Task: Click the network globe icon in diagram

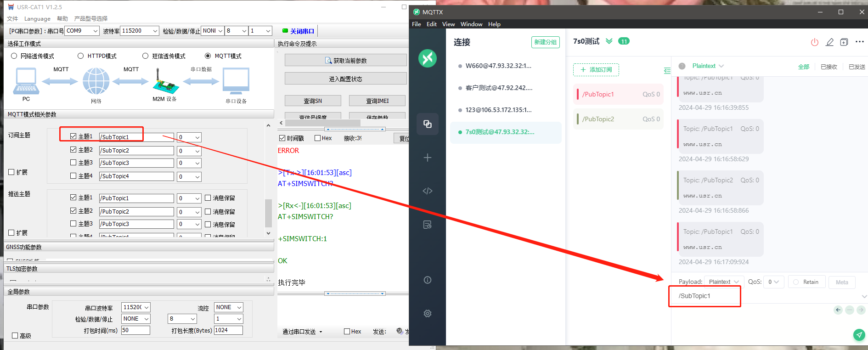Action: coord(96,81)
